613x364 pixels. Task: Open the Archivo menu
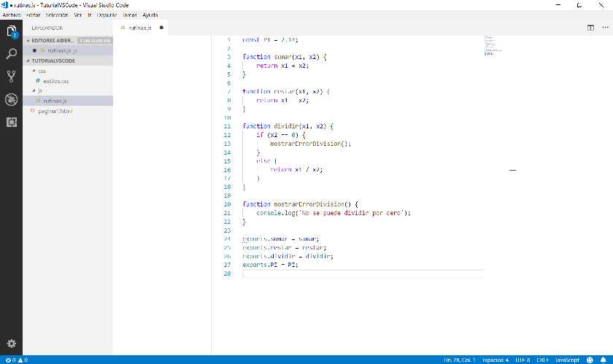12,15
